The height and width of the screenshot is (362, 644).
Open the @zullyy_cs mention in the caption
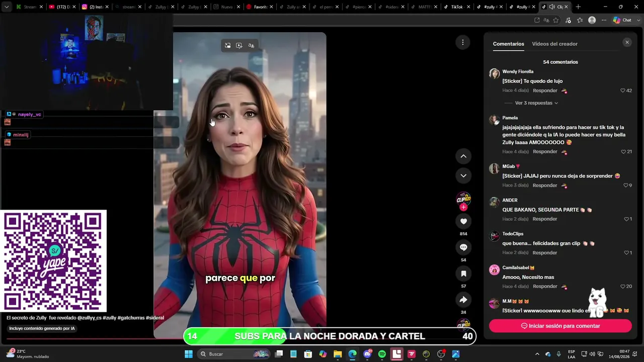(89, 318)
